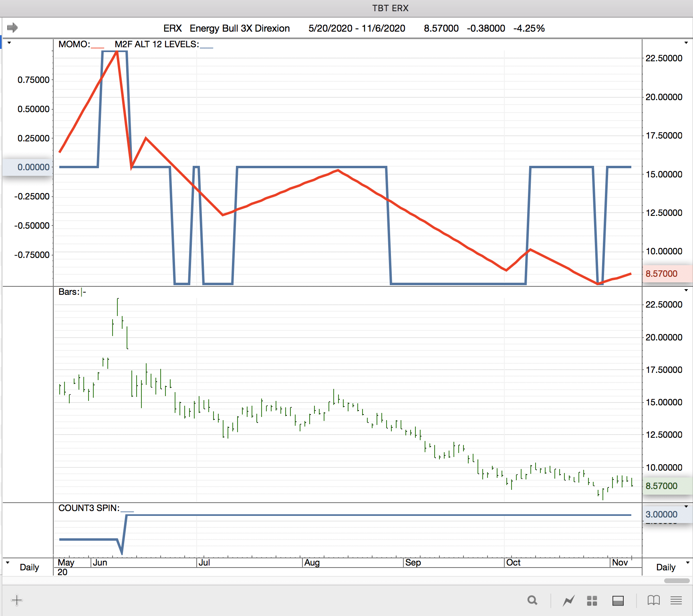This screenshot has width=693, height=616.
Task: Open dropdown arrow at top-left of MOMO pane
Action: tap(9, 43)
